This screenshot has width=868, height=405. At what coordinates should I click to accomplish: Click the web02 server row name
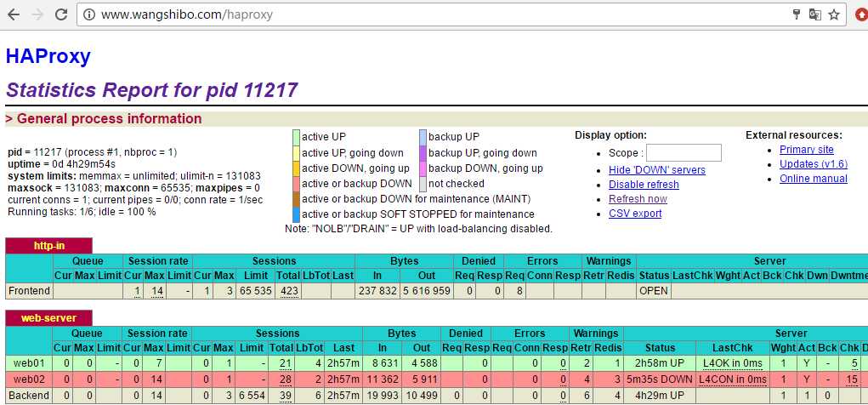pos(29,379)
